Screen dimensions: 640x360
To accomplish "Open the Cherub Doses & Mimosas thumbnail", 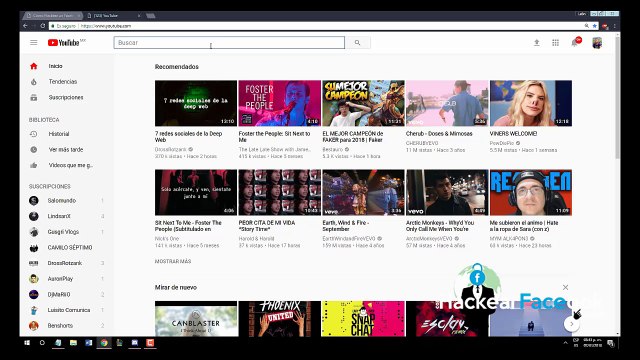I will 447,103.
